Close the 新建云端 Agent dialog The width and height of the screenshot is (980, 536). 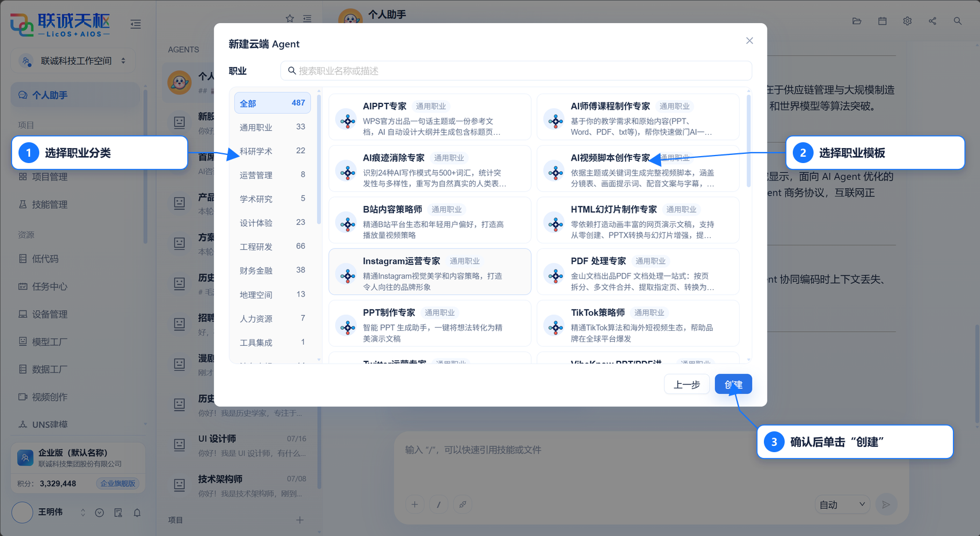click(749, 40)
